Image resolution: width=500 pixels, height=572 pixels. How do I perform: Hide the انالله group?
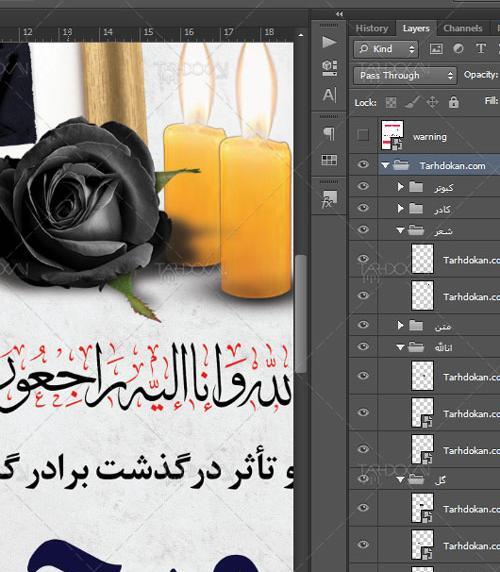[363, 346]
